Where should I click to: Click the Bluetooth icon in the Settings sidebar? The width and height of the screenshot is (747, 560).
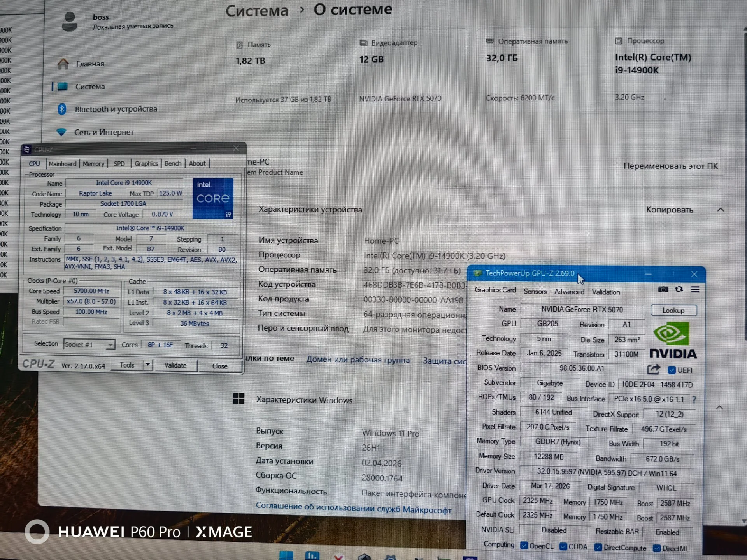[62, 109]
